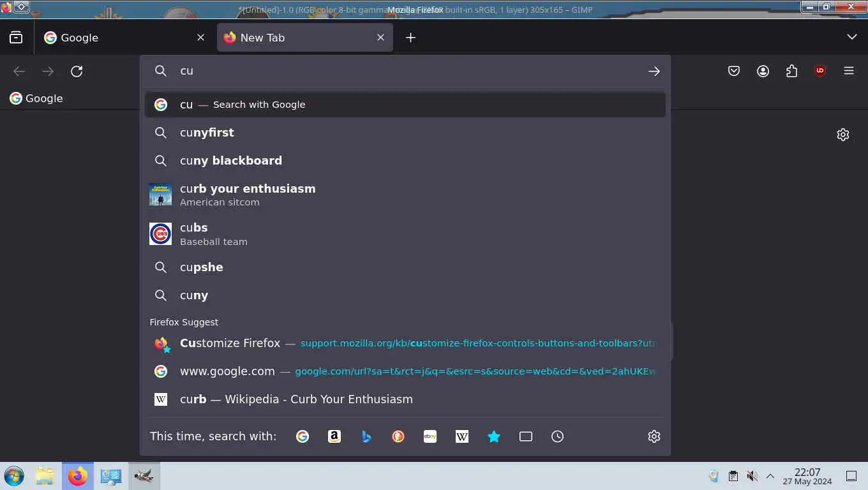Close the Google tab
The image size is (868, 490).
pyautogui.click(x=200, y=38)
